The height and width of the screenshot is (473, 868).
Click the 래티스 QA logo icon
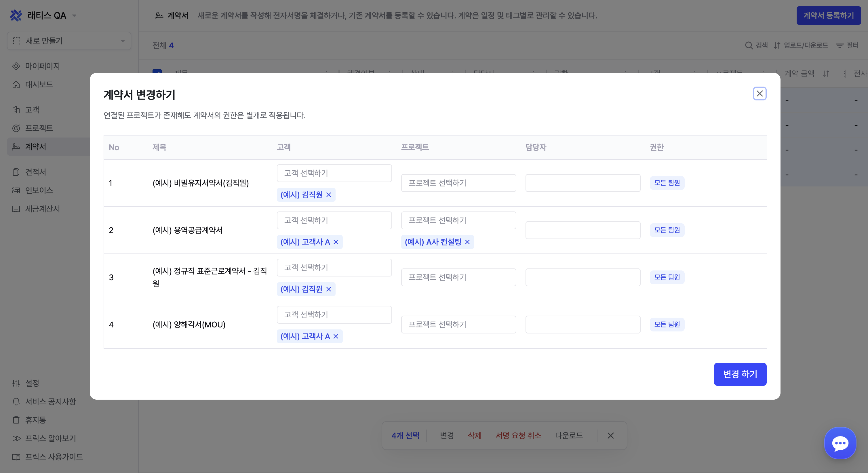16,16
